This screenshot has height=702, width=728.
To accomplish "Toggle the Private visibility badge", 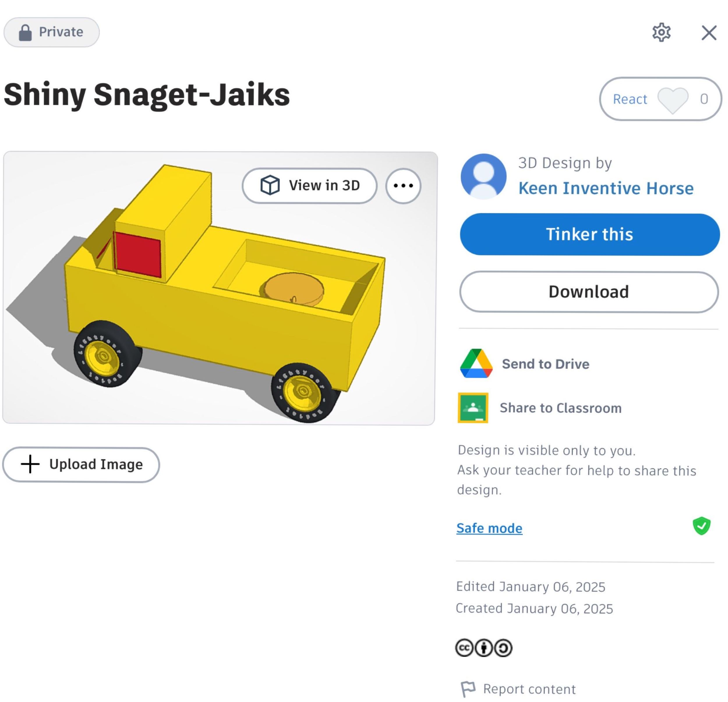I will point(52,32).
